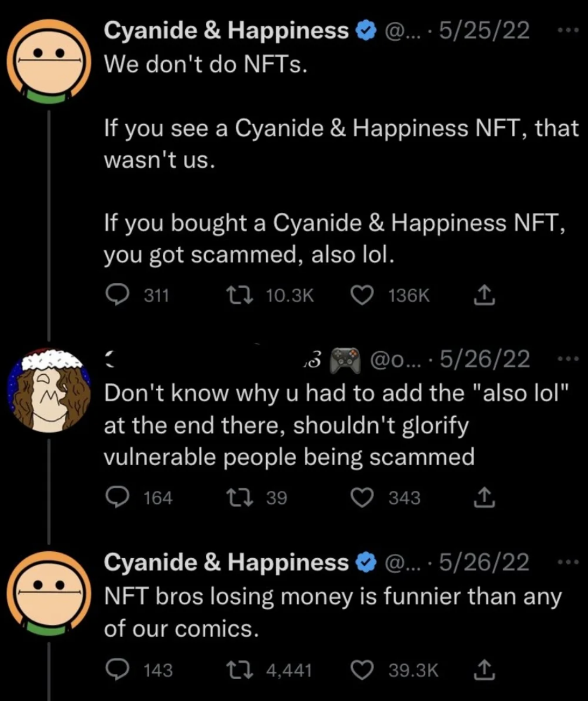Image resolution: width=588 pixels, height=701 pixels.
Task: Like the reply tweet showing 343 likes
Action: [x=362, y=497]
